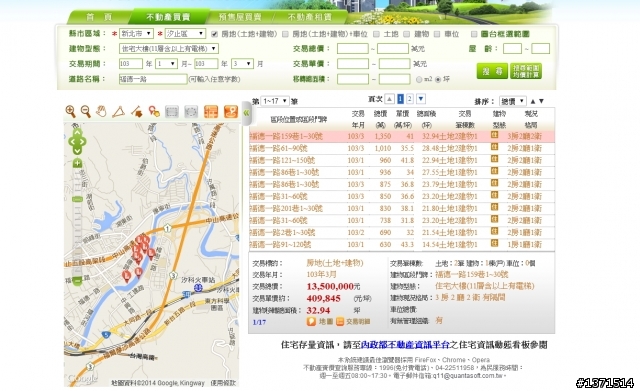Go to results page 2

click(410, 99)
